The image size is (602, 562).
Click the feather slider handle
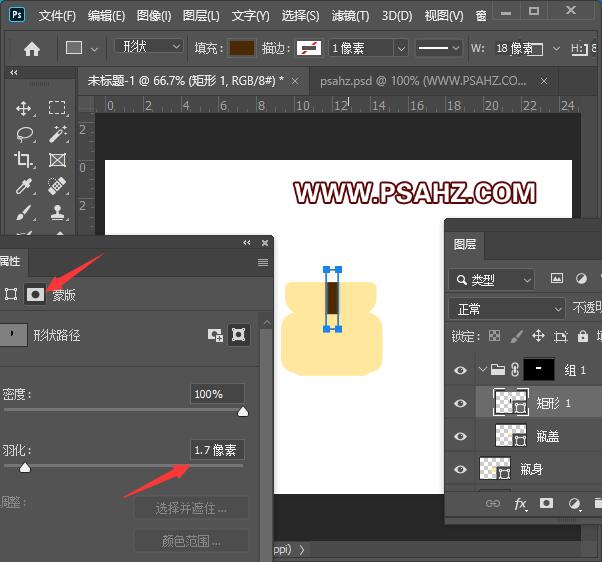click(x=25, y=468)
